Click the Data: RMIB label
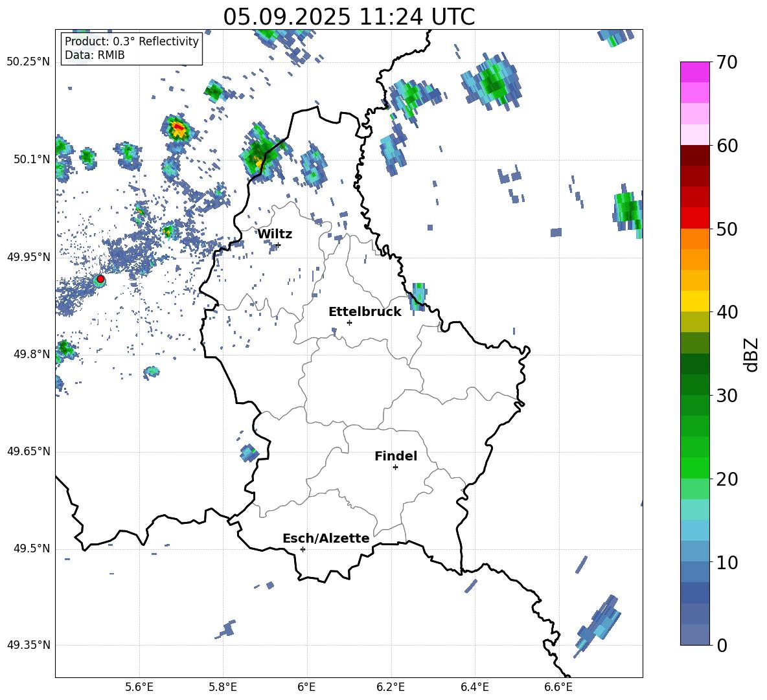 (x=95, y=55)
